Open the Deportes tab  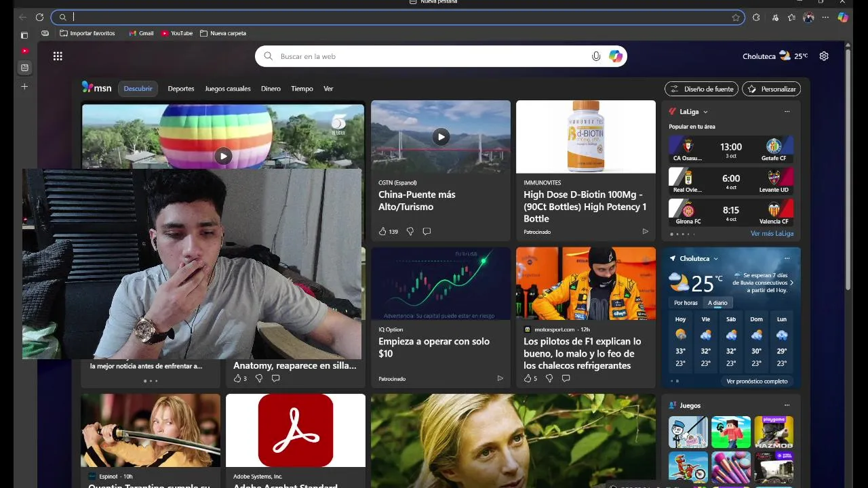181,89
